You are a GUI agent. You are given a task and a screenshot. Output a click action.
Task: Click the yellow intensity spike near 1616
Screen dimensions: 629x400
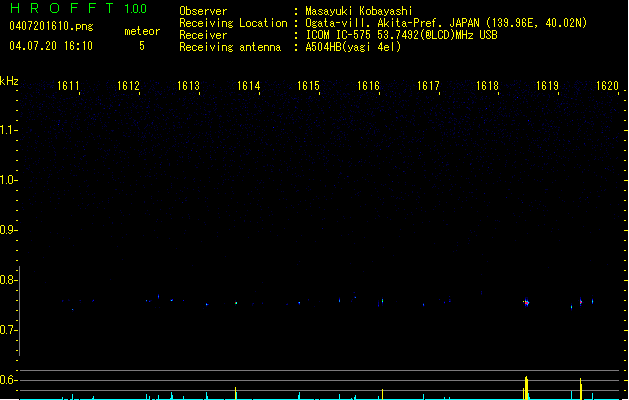coord(382,394)
